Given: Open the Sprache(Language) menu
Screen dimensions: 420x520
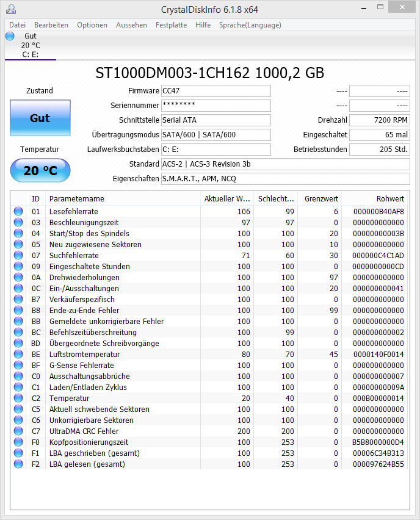Looking at the screenshot, I should [250, 25].
